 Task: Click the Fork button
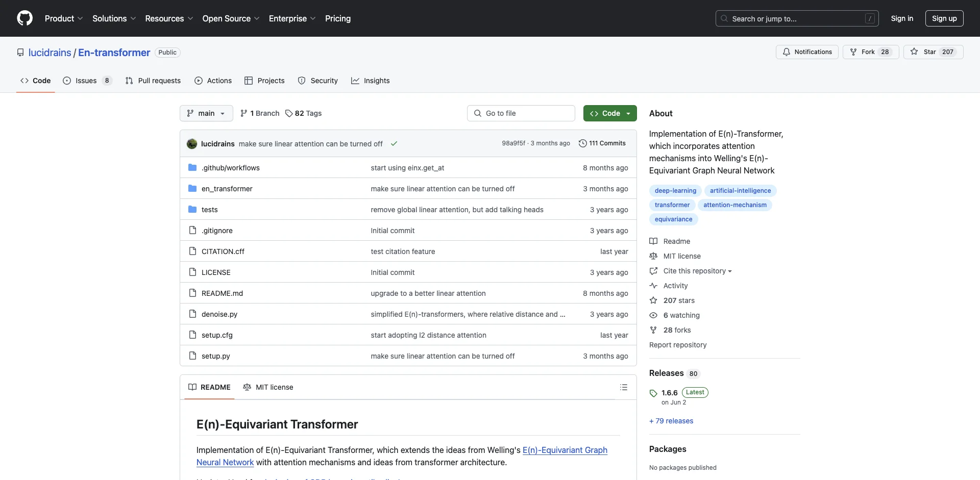[x=871, y=52]
